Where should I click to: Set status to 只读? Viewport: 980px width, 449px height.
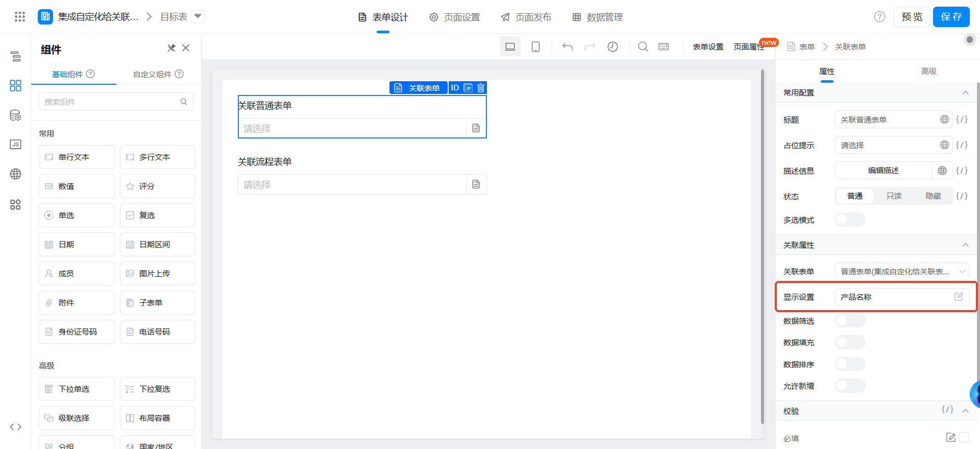click(894, 196)
